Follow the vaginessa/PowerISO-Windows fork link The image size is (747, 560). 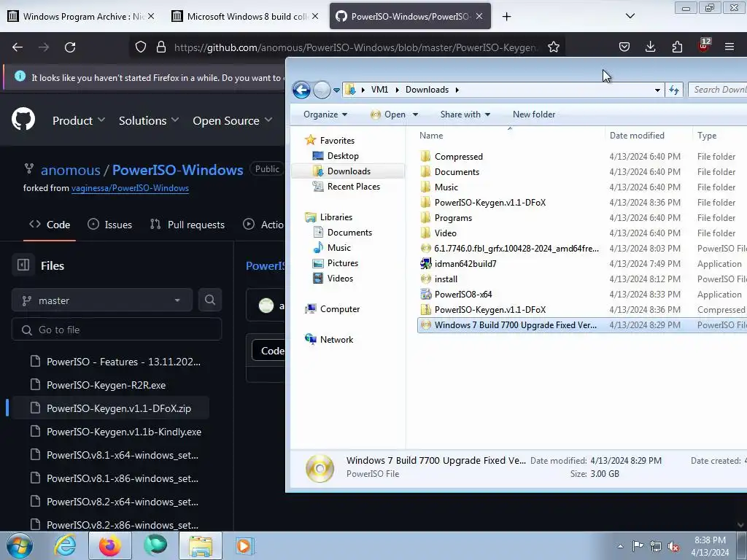point(130,188)
